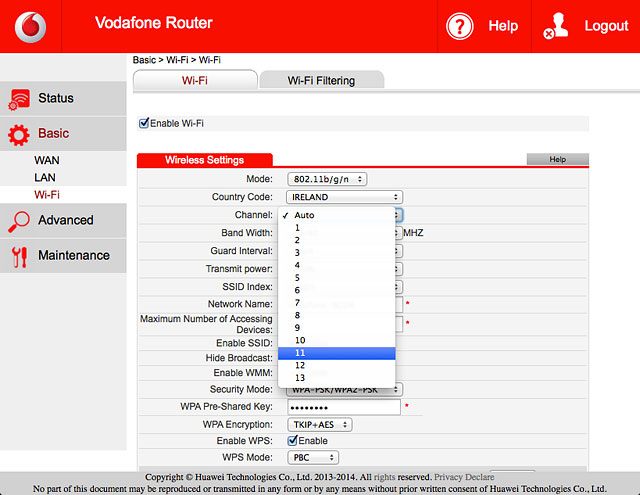Go to the WAN settings page
Screen dimensions: 640x495
pos(47,160)
